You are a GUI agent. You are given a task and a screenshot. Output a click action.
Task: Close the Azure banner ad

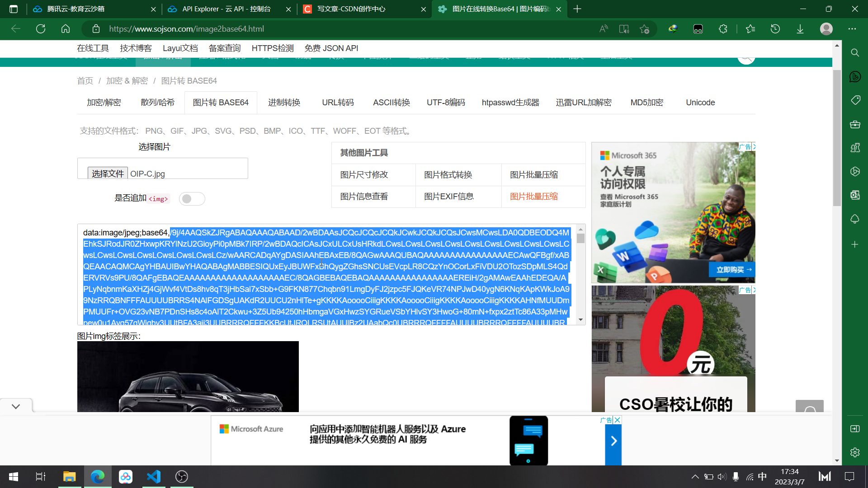pyautogui.click(x=617, y=420)
